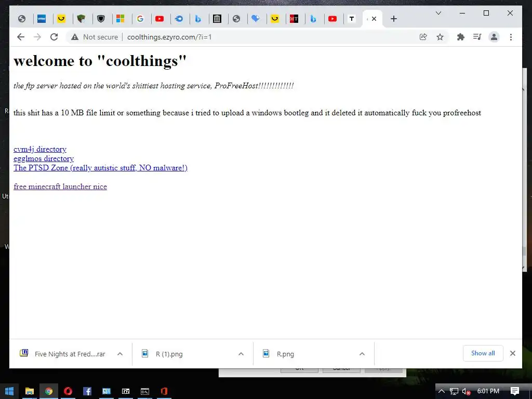The image size is (532, 399).
Task: Open the cvm4j directory link
Action: click(x=40, y=149)
